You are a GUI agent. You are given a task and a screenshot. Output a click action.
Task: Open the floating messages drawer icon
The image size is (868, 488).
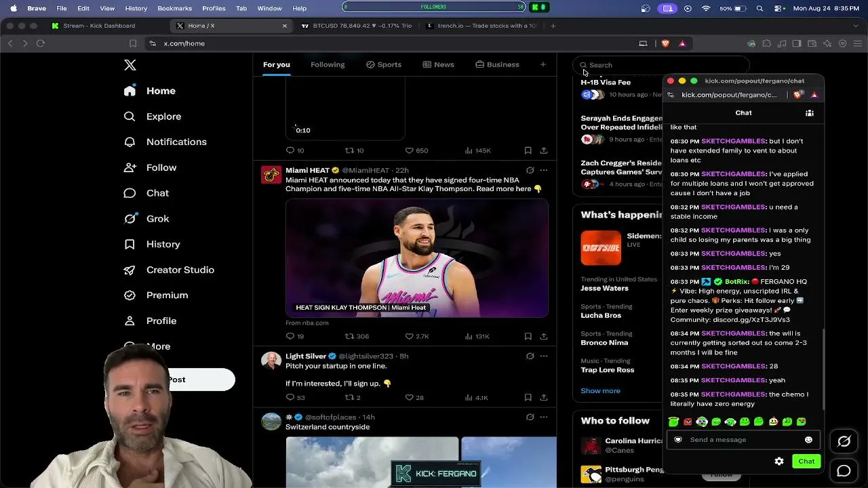(844, 470)
